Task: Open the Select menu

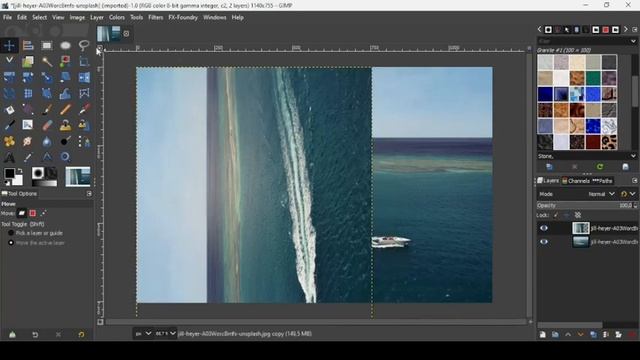Action: [x=39, y=18]
